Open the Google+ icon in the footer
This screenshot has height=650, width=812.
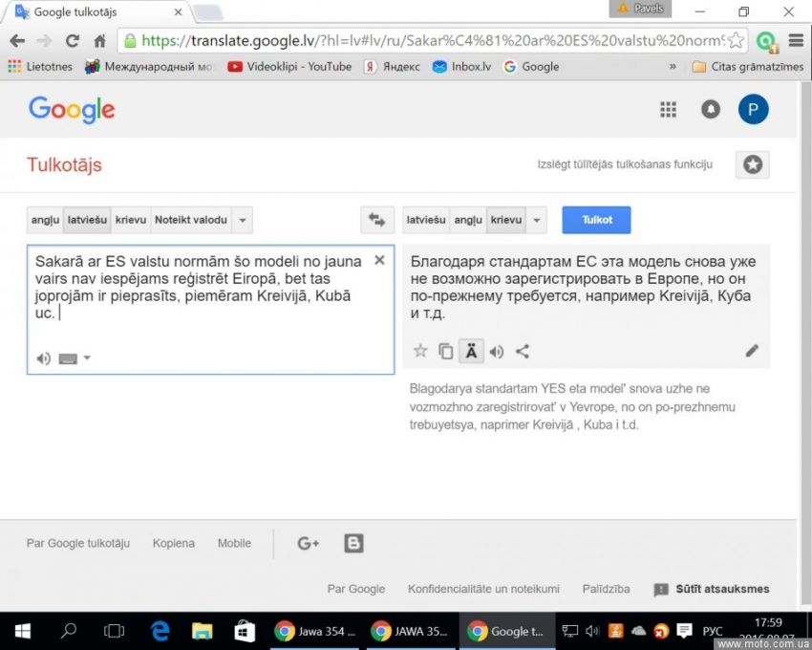pyautogui.click(x=309, y=543)
